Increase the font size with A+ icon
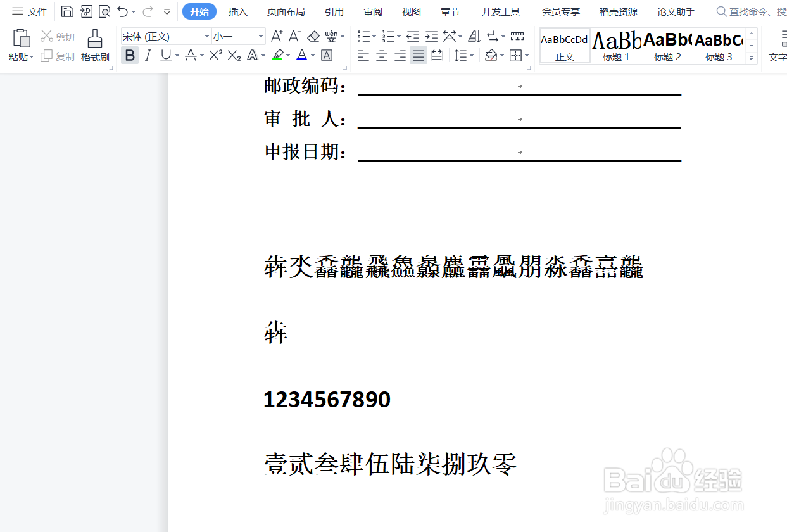The width and height of the screenshot is (787, 532). 276,35
